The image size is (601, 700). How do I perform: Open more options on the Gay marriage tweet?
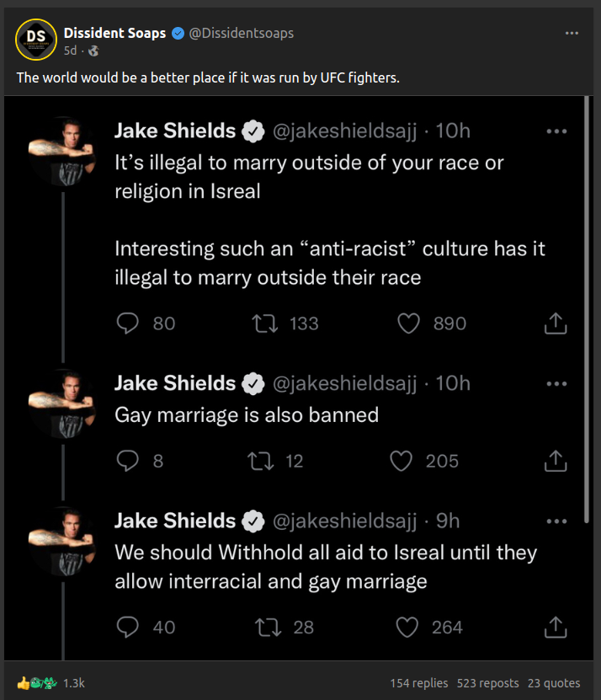556,384
